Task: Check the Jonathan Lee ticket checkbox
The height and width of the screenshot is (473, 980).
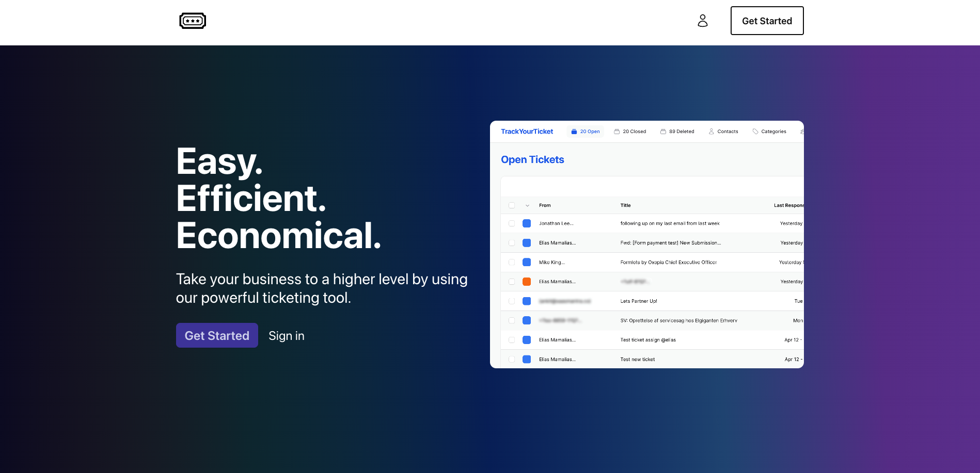Action: [512, 223]
